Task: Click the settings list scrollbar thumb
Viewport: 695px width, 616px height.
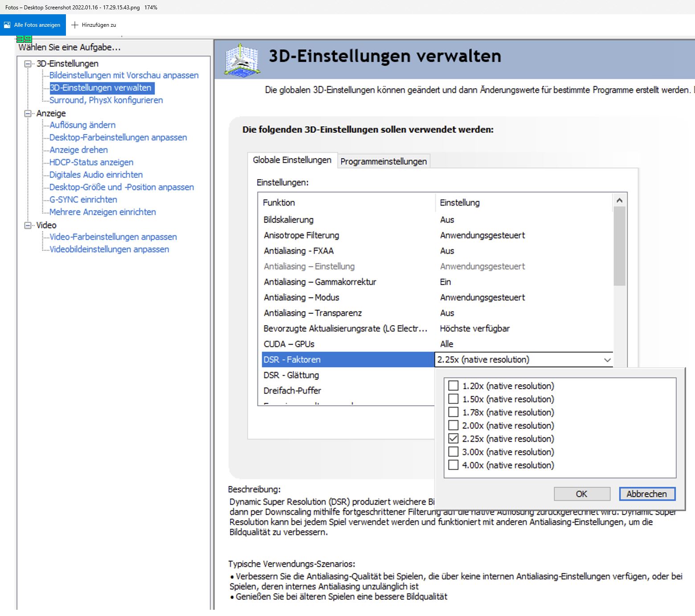Action: click(x=619, y=246)
